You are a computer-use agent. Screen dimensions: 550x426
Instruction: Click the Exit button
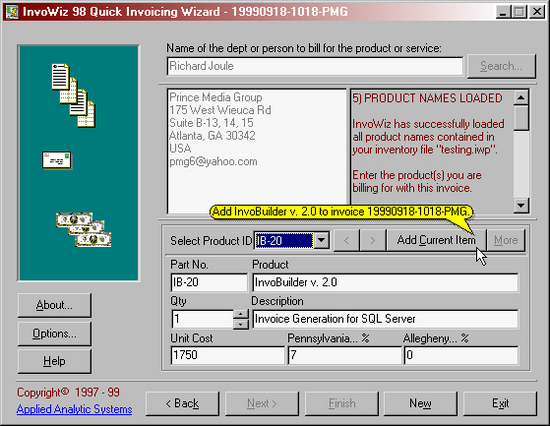[x=500, y=404]
